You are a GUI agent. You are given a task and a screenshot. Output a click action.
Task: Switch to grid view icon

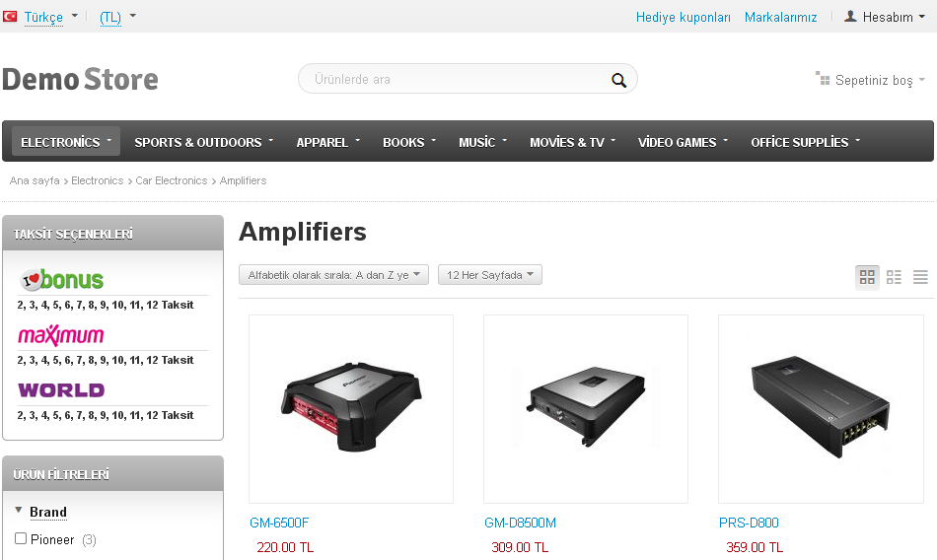point(867,277)
